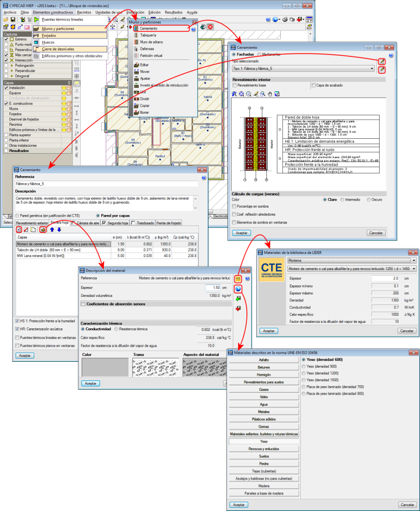The height and width of the screenshot is (511, 420).
Task: Select the Fachadas radio button
Action: tap(234, 54)
